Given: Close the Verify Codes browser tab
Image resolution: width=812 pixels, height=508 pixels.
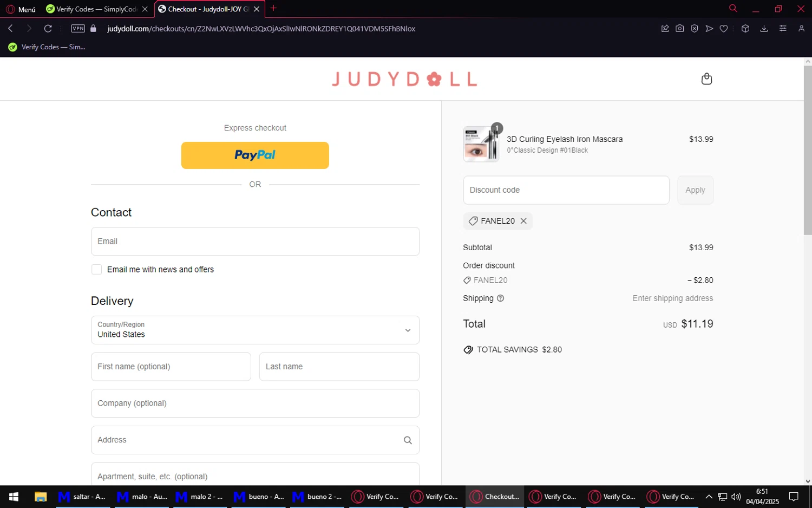Looking at the screenshot, I should pyautogui.click(x=145, y=9).
